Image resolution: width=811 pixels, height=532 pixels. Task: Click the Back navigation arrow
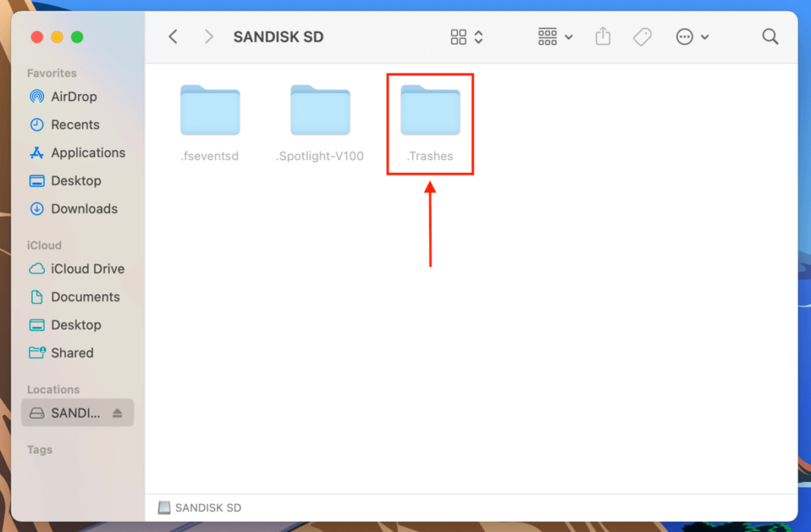(x=172, y=36)
